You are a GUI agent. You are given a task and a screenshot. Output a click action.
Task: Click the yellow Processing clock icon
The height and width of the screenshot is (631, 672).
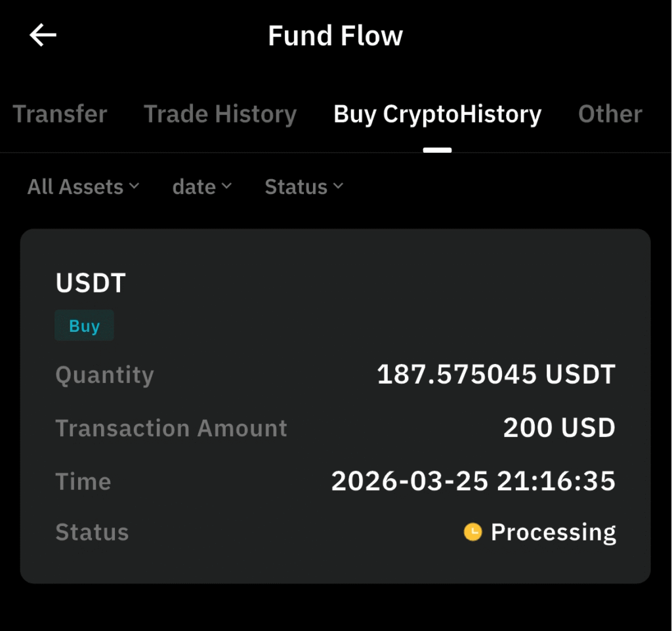coord(472,532)
